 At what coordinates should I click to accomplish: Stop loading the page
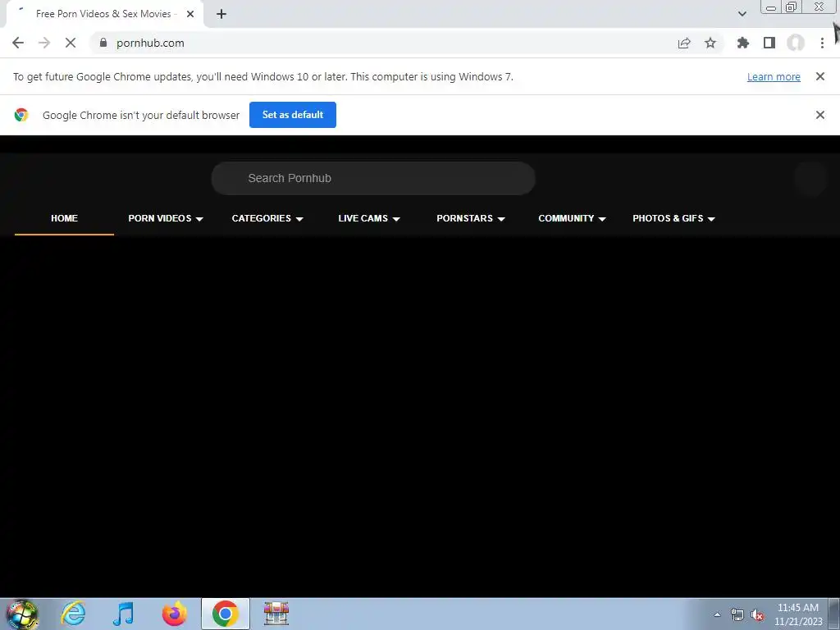point(71,43)
